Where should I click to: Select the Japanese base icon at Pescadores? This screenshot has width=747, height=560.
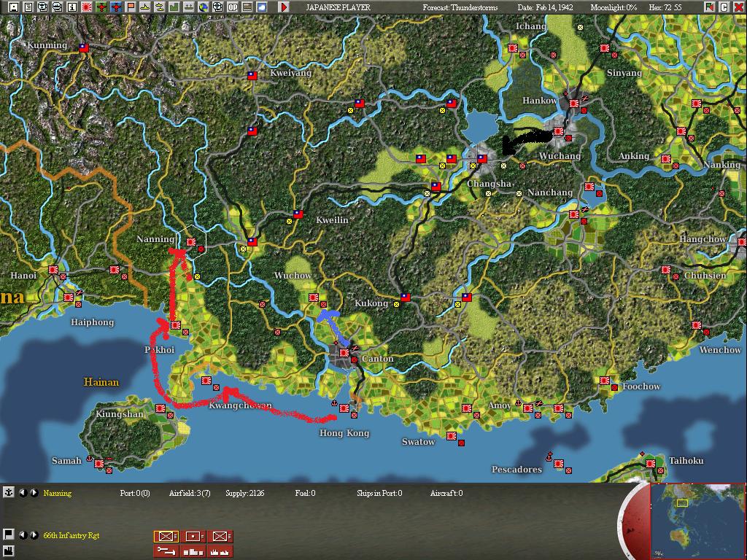(x=558, y=463)
